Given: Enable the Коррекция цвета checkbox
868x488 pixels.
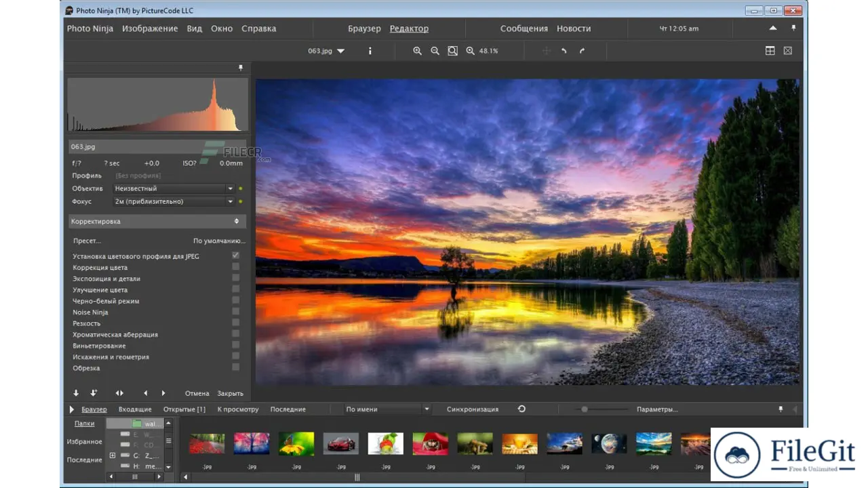Looking at the screenshot, I should (x=235, y=267).
